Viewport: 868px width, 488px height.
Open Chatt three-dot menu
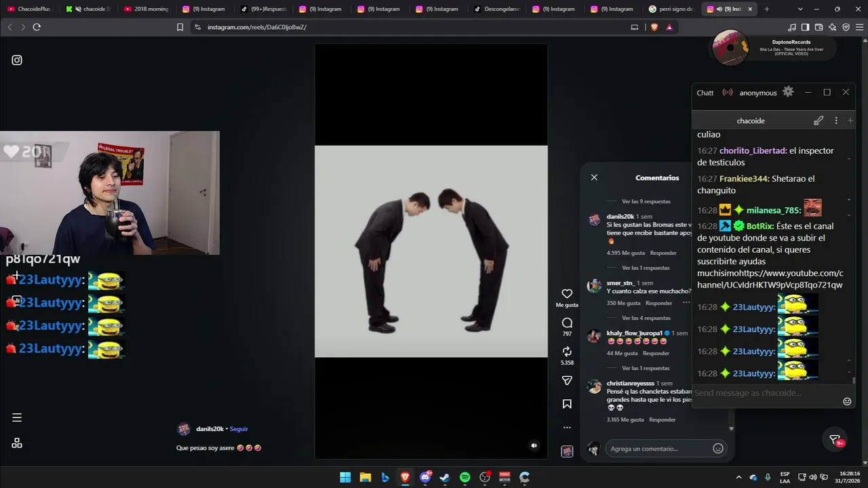click(836, 121)
